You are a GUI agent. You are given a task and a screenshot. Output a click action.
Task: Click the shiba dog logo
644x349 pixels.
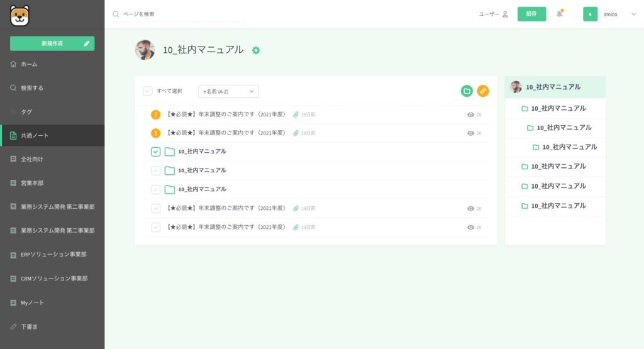click(x=20, y=15)
